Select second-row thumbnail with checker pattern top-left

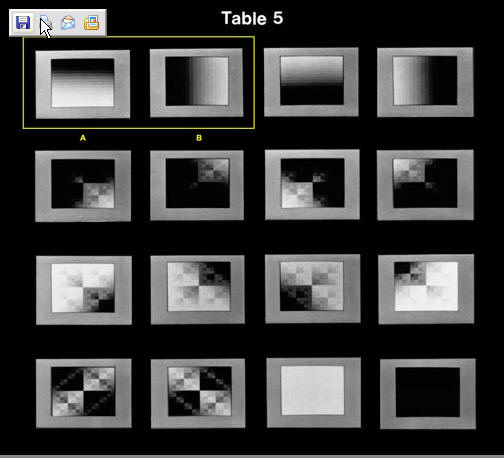click(x=425, y=185)
